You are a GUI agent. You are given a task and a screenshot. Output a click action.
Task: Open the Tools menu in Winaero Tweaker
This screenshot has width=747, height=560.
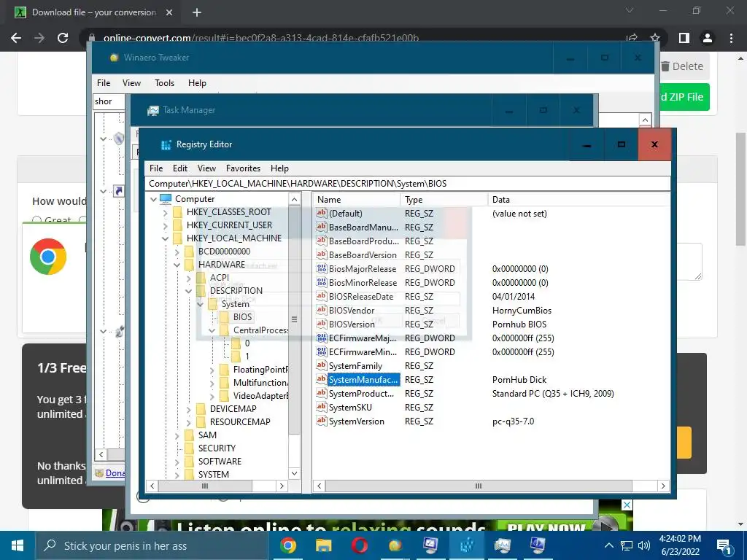point(164,83)
